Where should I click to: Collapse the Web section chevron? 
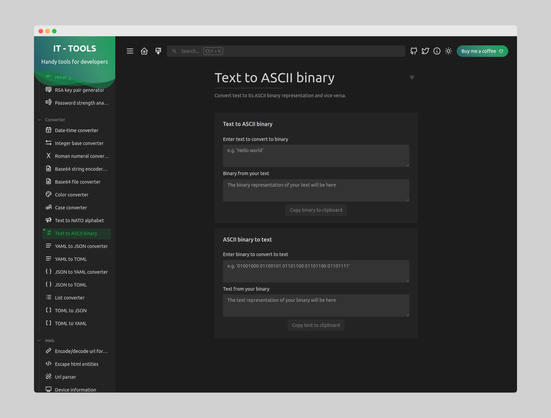point(39,340)
